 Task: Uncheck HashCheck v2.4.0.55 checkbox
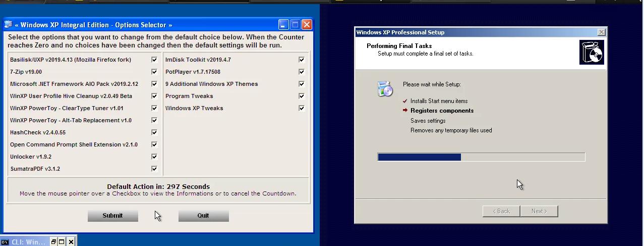[x=154, y=132]
